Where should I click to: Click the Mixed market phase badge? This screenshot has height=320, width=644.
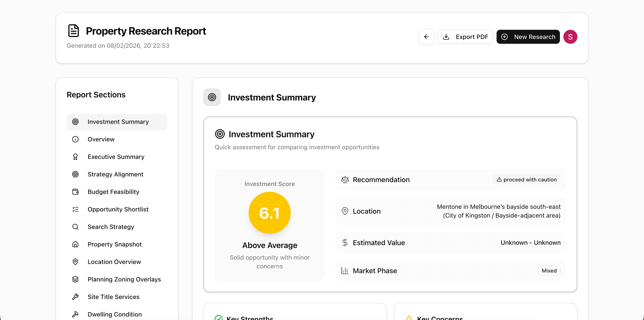click(549, 271)
